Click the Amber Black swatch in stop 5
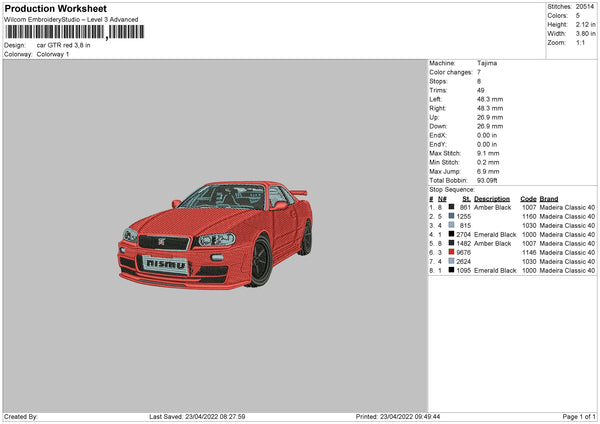Viewport: 600px width, 424px height. click(451, 243)
